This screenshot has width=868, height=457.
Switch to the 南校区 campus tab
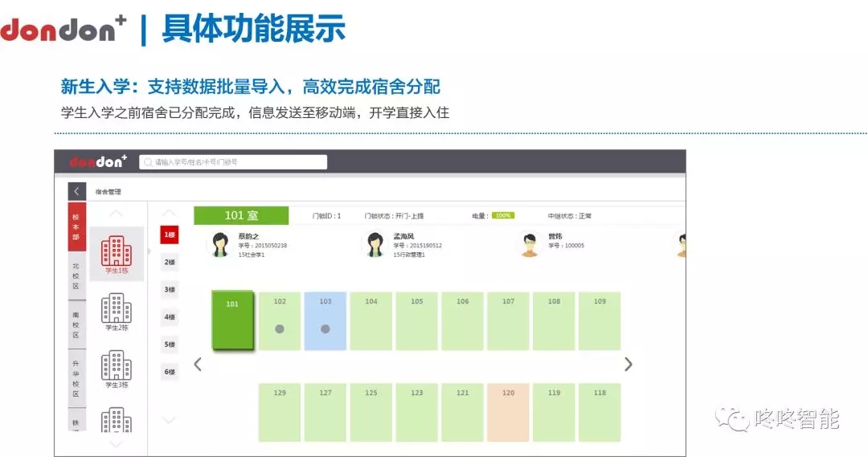click(76, 324)
